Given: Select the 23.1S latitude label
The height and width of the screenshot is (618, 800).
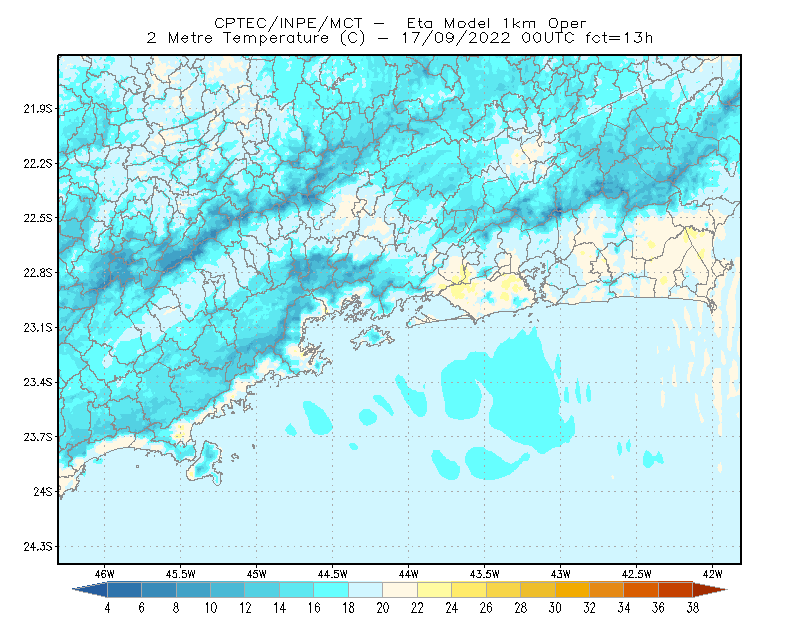Looking at the screenshot, I should pos(38,327).
